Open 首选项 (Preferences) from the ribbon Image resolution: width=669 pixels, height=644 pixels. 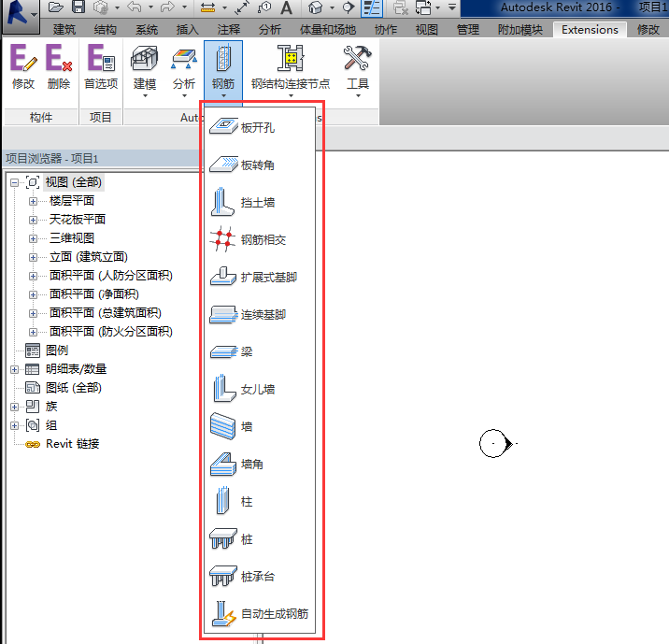click(100, 67)
